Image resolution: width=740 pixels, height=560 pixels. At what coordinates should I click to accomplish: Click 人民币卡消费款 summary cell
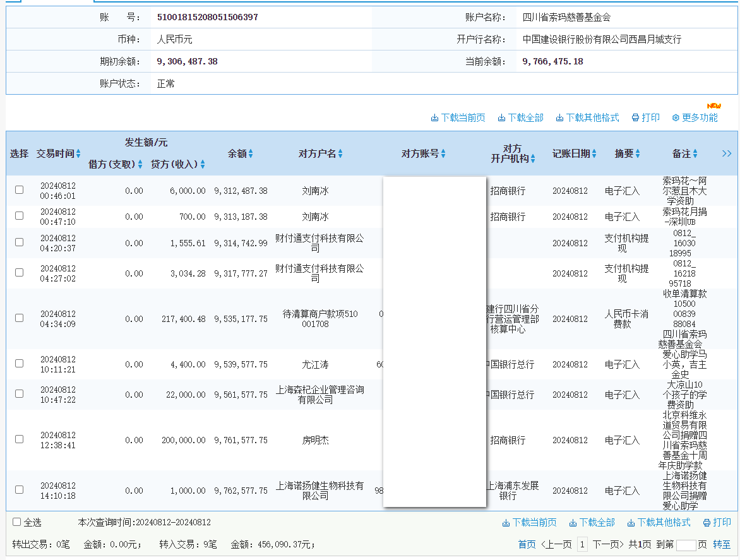point(626,319)
